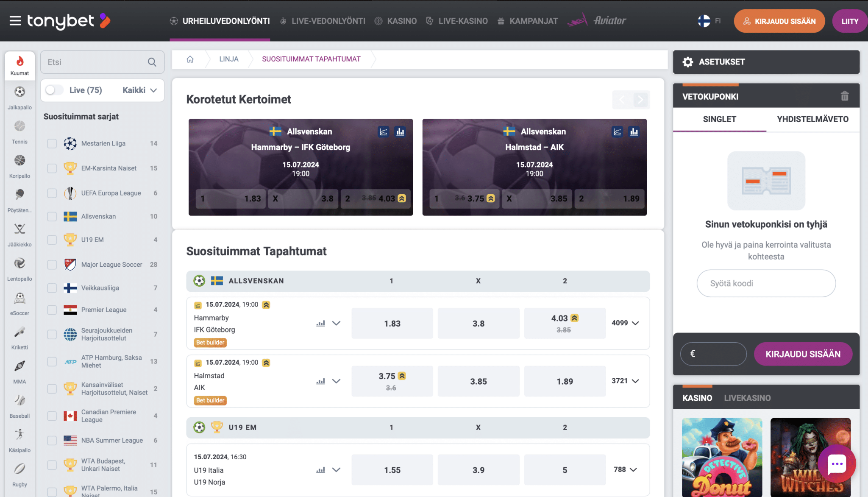Check the NBA Summer League checkbox
The image size is (868, 497).
[52, 441]
